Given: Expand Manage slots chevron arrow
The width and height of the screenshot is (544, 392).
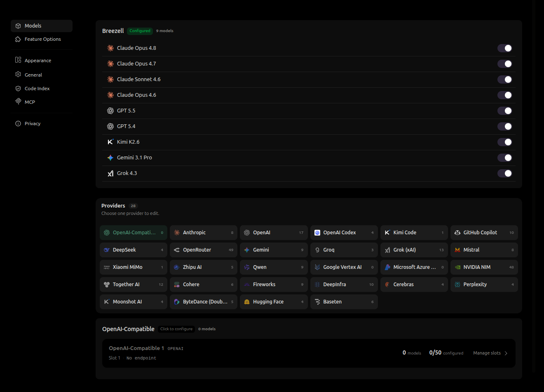Looking at the screenshot, I should [506, 353].
